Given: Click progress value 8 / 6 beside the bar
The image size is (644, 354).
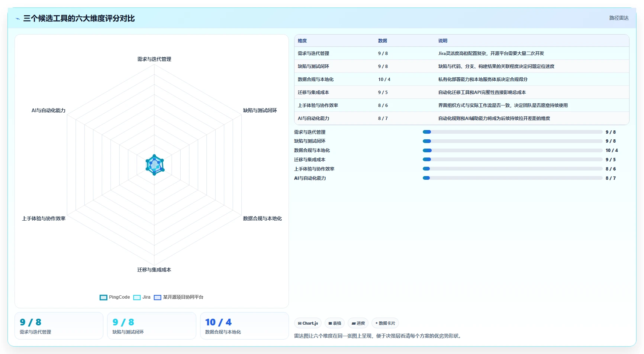Looking at the screenshot, I should click(x=611, y=169).
